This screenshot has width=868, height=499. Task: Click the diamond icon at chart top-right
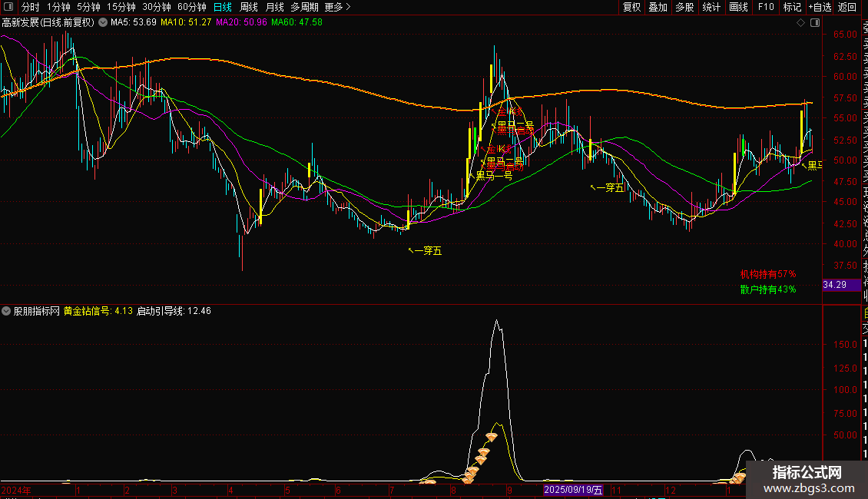pyautogui.click(x=801, y=22)
